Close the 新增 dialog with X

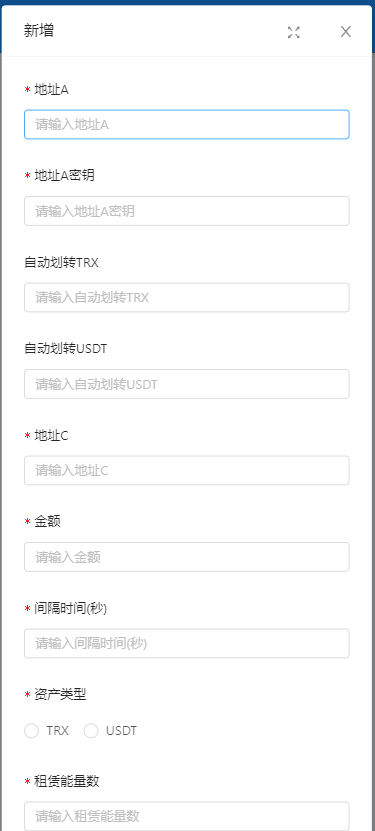tap(345, 32)
